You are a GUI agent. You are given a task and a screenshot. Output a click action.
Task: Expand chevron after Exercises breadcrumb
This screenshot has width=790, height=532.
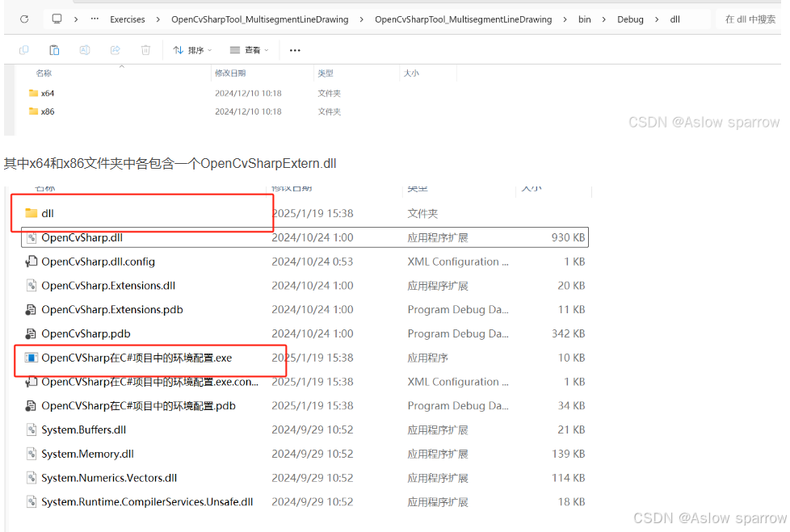[x=158, y=19]
